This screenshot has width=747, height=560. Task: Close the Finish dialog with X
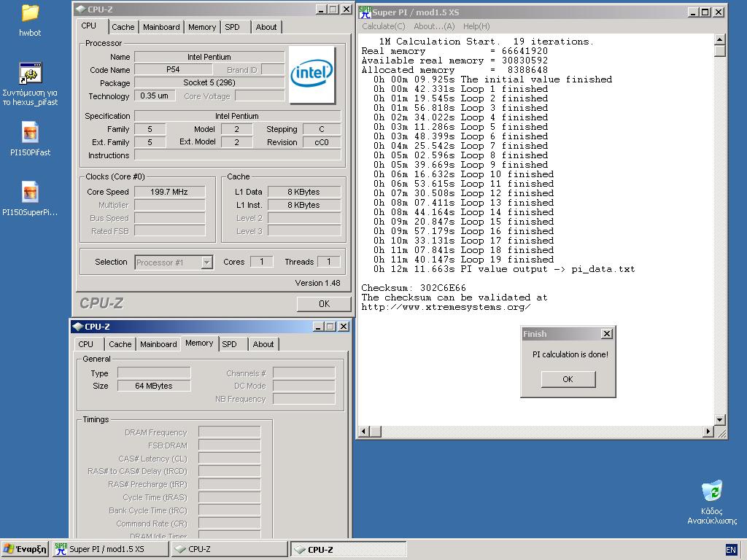coord(606,334)
